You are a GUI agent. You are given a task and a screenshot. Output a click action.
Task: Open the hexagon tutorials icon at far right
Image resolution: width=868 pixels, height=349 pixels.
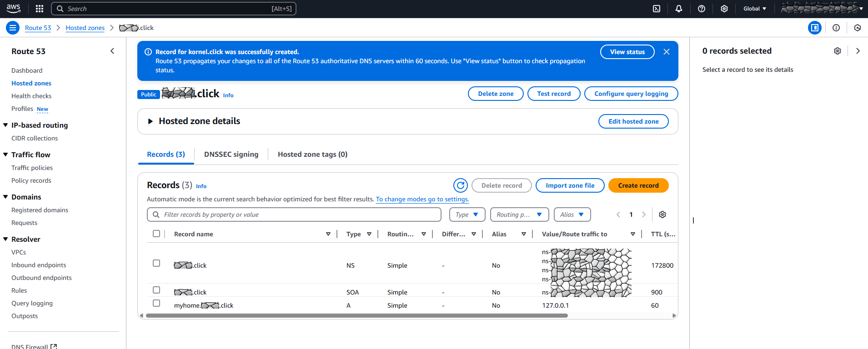(x=858, y=28)
